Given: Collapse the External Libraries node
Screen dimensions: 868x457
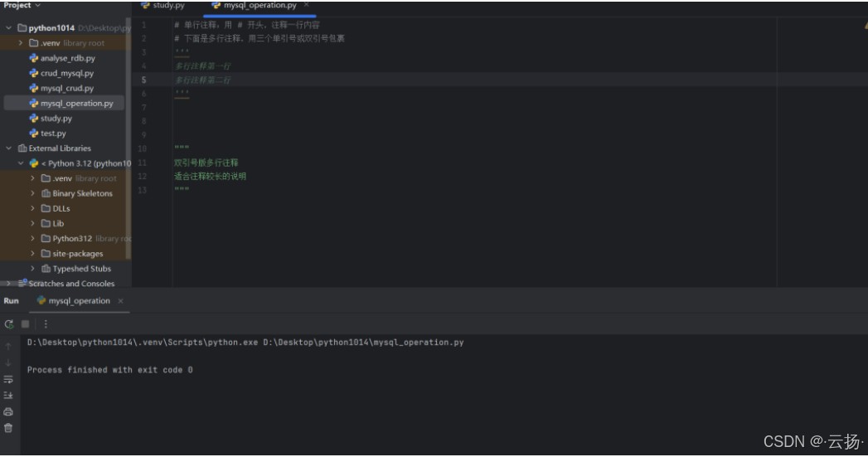Looking at the screenshot, I should (9, 148).
